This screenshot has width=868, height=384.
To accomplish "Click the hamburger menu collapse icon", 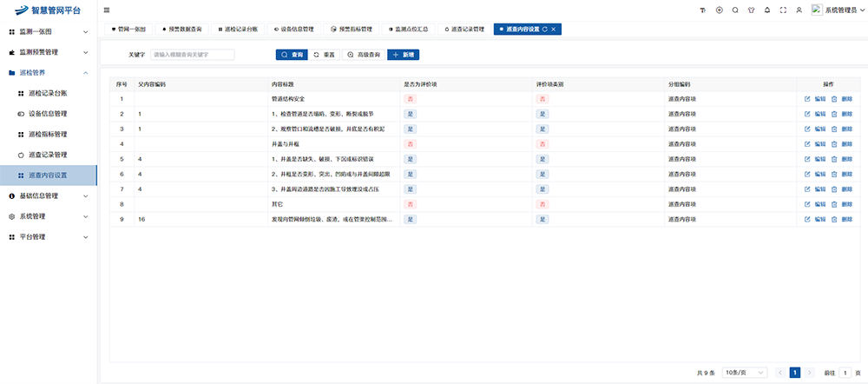I will pos(107,10).
